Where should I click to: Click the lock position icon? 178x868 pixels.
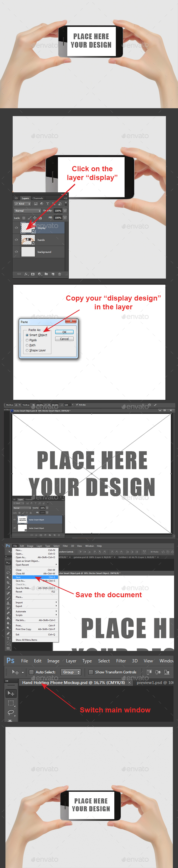[x=35, y=218]
